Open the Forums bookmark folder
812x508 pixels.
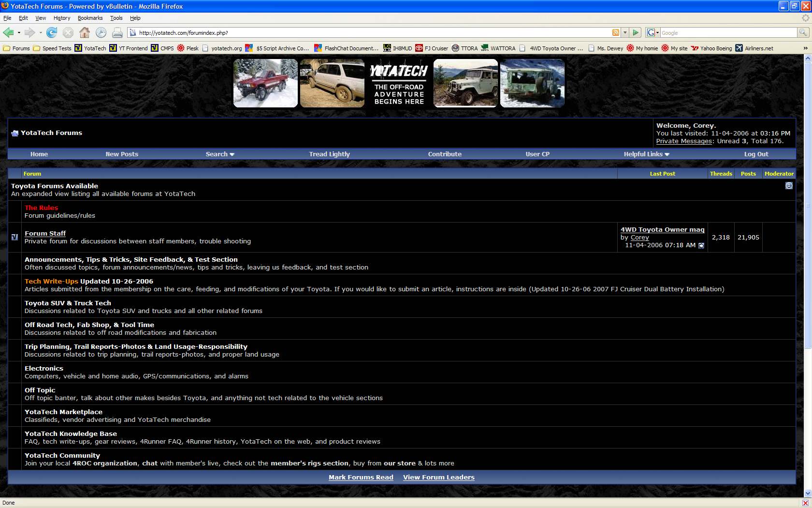pos(16,48)
